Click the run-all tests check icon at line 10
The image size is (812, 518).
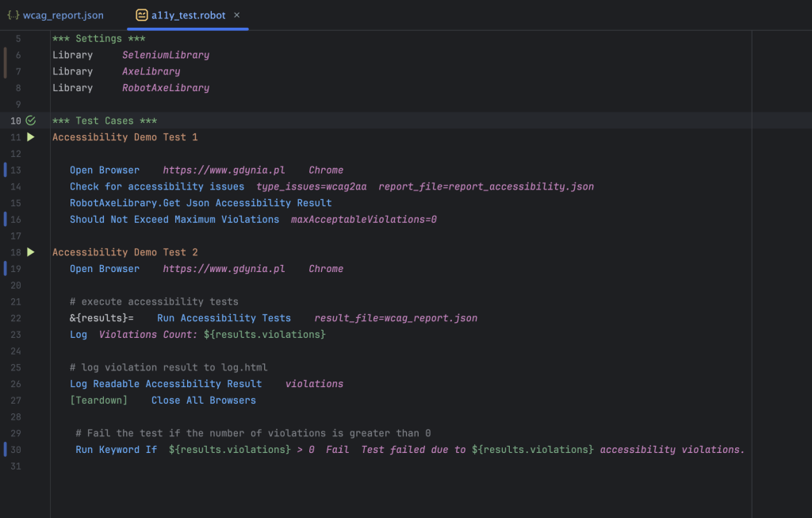coord(31,120)
